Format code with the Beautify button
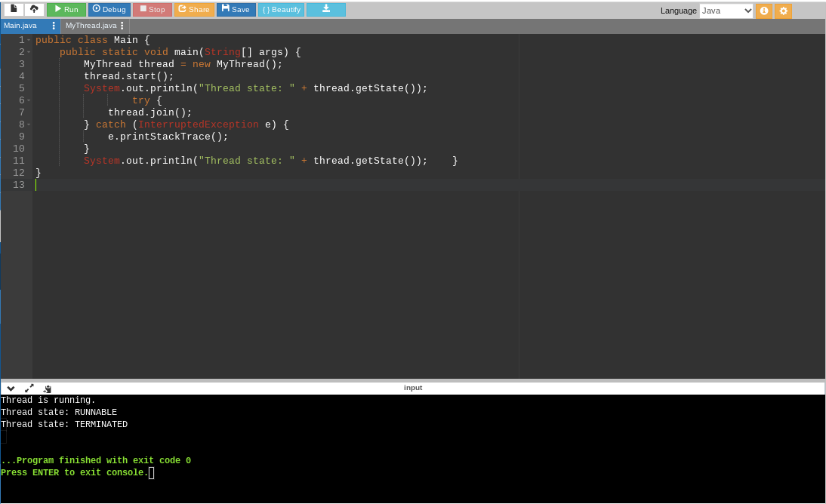The width and height of the screenshot is (826, 504). (281, 9)
